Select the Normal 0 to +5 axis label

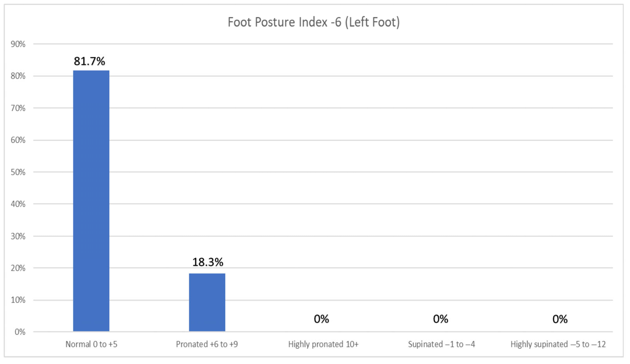pos(91,344)
